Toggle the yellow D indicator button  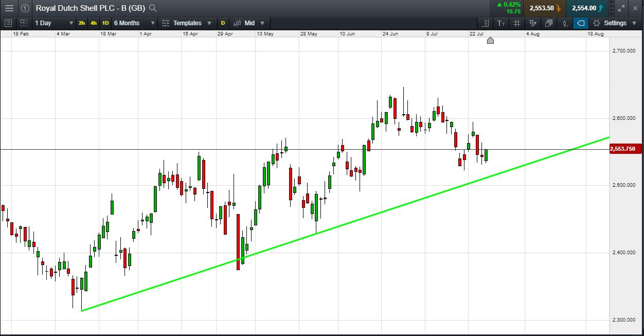(x=223, y=23)
